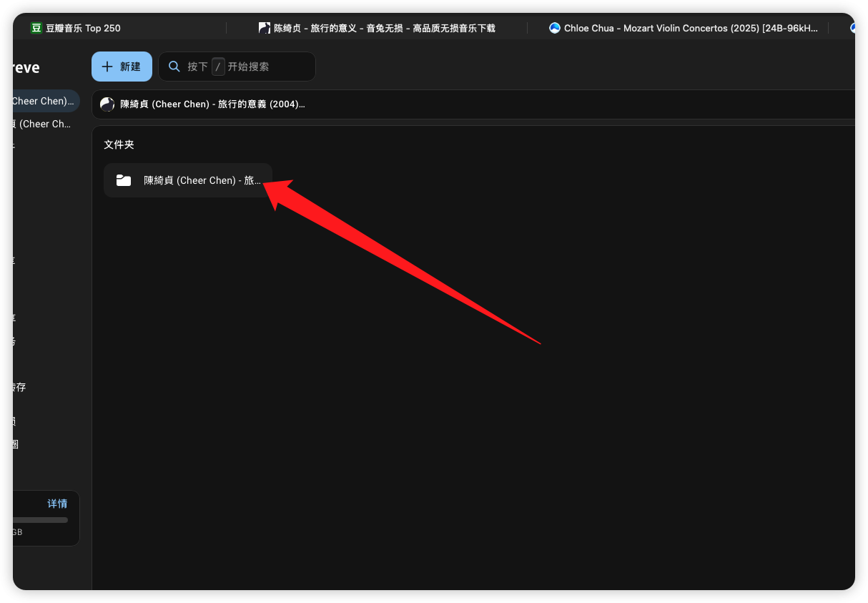The width and height of the screenshot is (868, 603).
Task: Click the 豆瓣 green favicon on first tab
Action: pos(36,28)
